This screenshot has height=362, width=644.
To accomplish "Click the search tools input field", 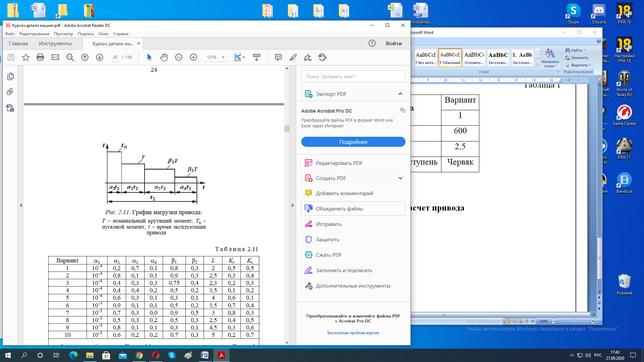I will click(x=353, y=76).
